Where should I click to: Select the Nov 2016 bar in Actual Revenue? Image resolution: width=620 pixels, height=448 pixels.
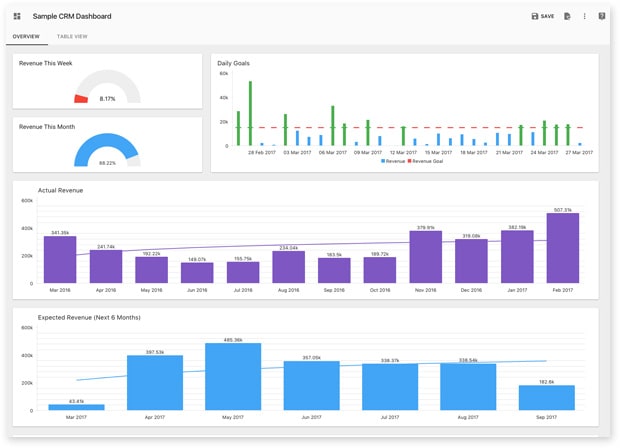[425, 257]
